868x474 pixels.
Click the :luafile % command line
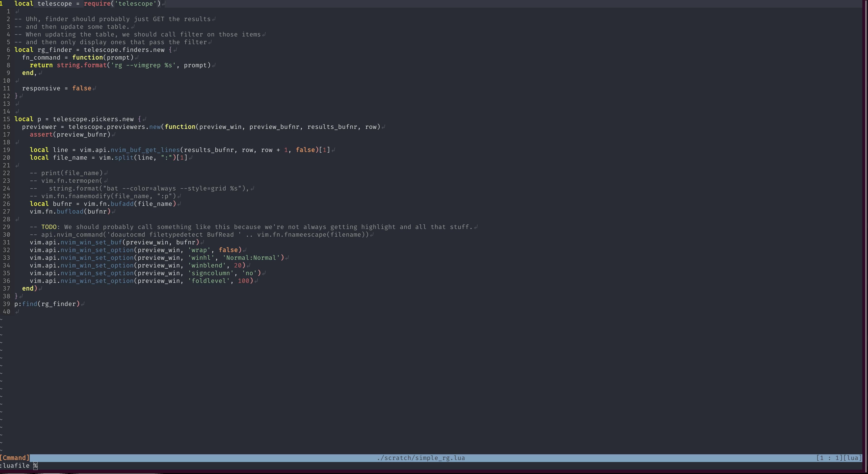click(19, 466)
